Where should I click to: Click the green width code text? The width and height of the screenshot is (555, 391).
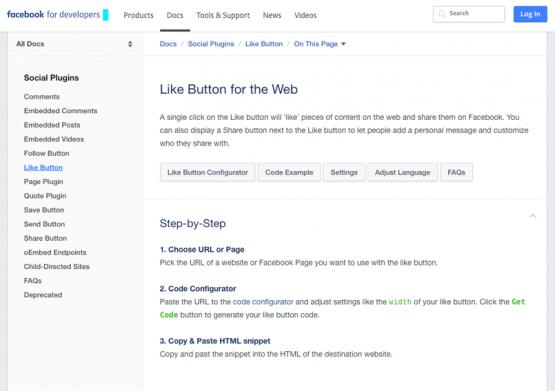[x=400, y=302]
